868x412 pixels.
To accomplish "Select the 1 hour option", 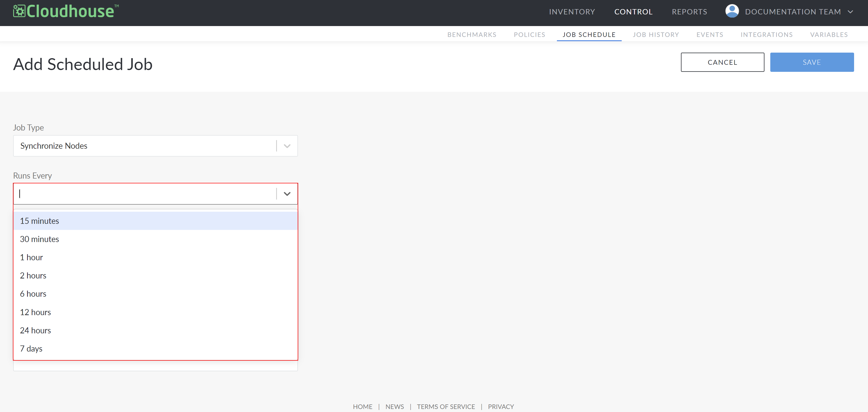I will tap(155, 257).
